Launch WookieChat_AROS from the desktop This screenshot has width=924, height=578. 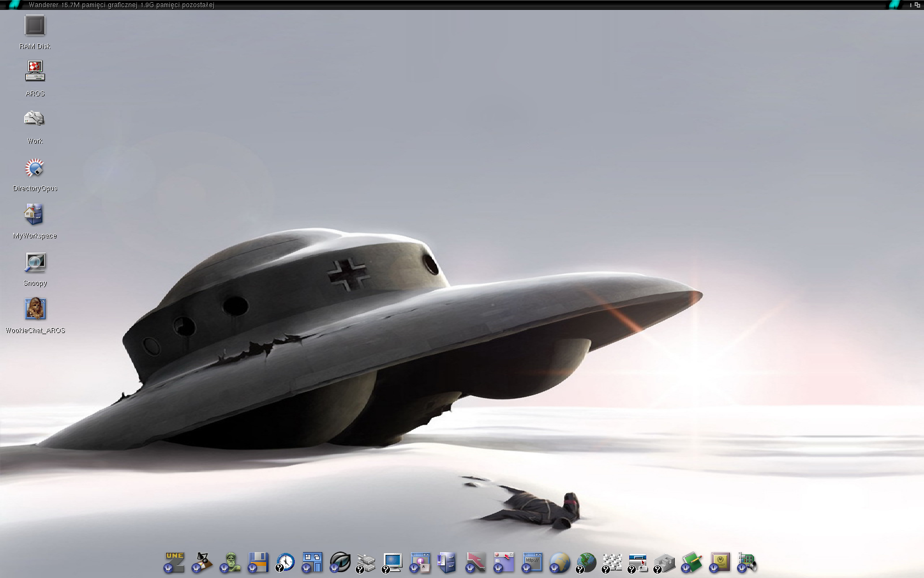[35, 309]
